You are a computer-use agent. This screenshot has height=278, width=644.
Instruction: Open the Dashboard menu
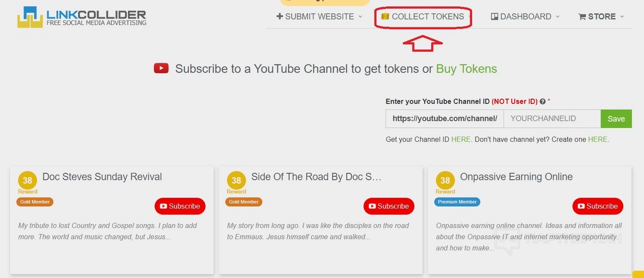pos(525,16)
